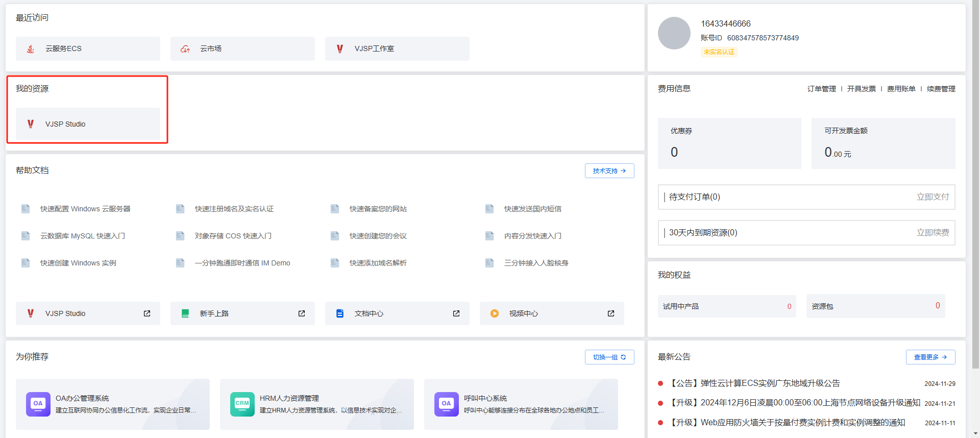Screen dimensions: 980x438
Task: Click the announcement date 2024-11-29
Action: (x=940, y=384)
